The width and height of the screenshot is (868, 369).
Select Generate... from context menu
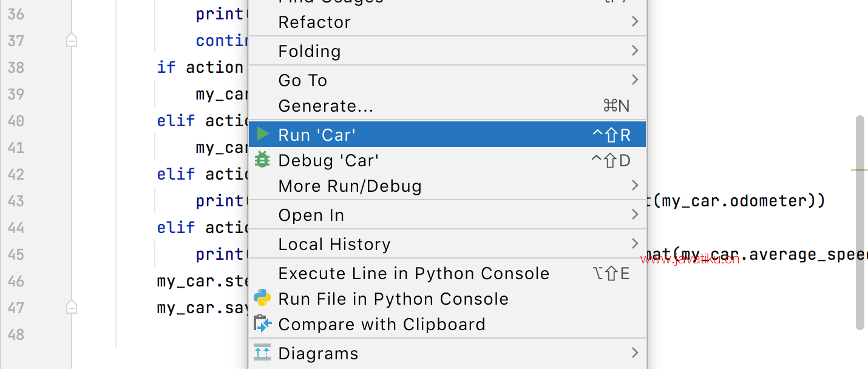[x=447, y=106]
